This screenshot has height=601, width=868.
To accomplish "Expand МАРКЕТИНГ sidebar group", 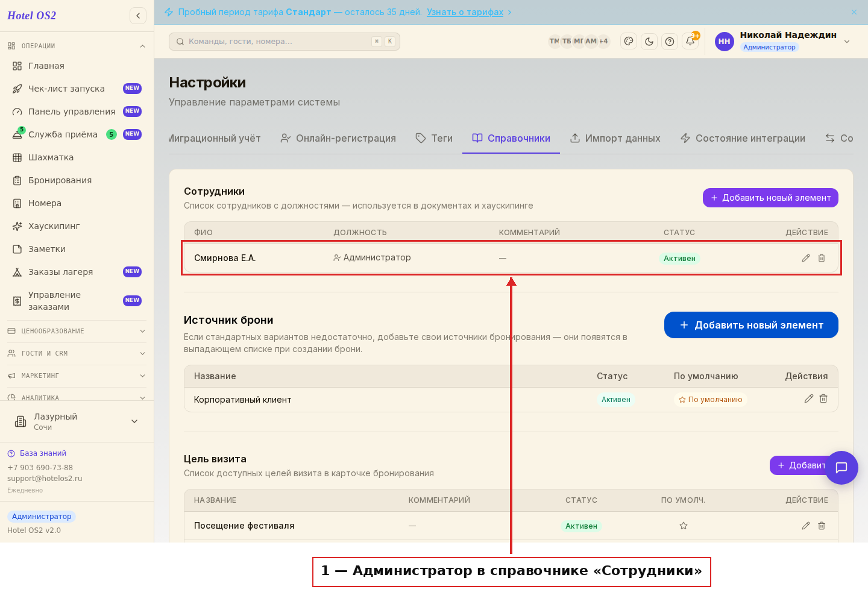I will pyautogui.click(x=77, y=376).
